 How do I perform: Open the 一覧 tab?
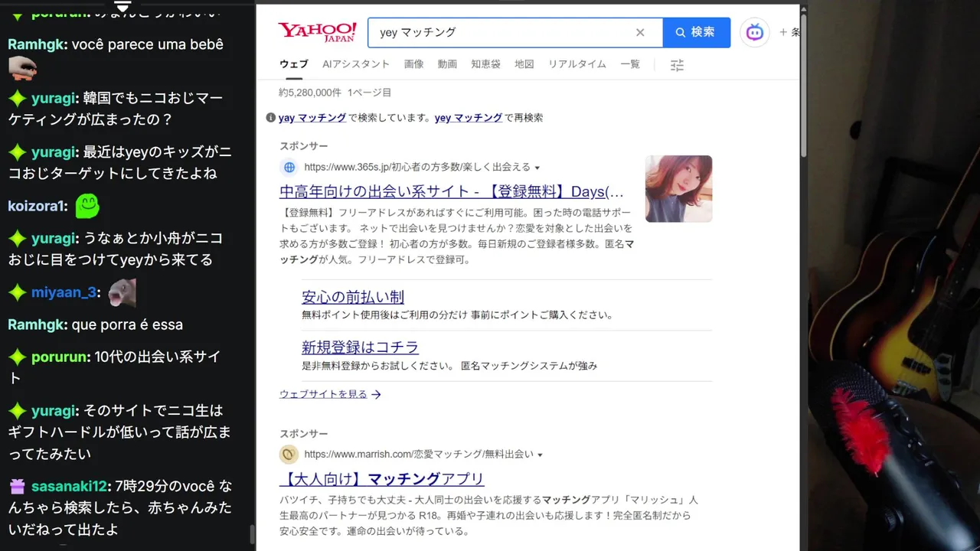(x=630, y=64)
